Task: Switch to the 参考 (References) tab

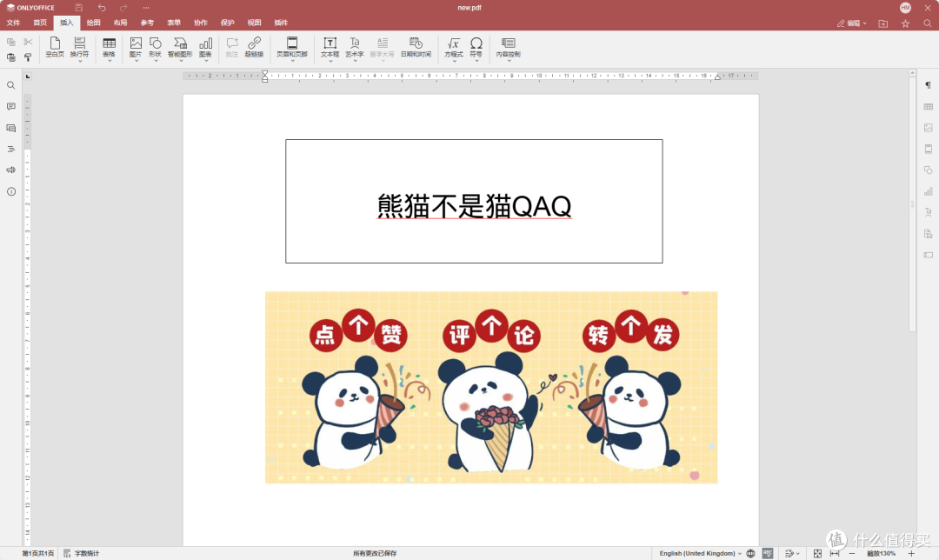Action: (x=147, y=23)
